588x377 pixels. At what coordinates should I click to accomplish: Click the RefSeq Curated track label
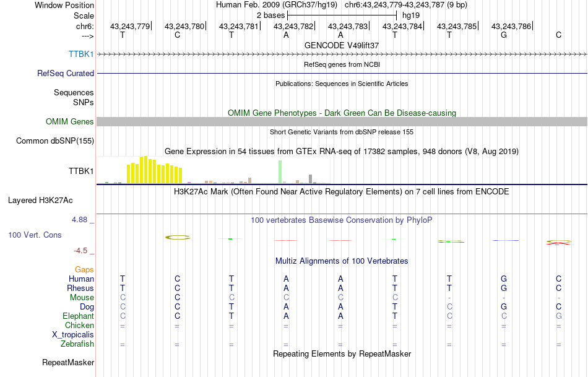pos(65,73)
